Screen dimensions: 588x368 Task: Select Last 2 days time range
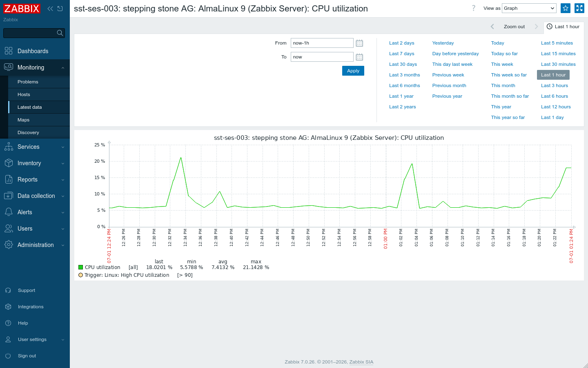[x=401, y=43]
